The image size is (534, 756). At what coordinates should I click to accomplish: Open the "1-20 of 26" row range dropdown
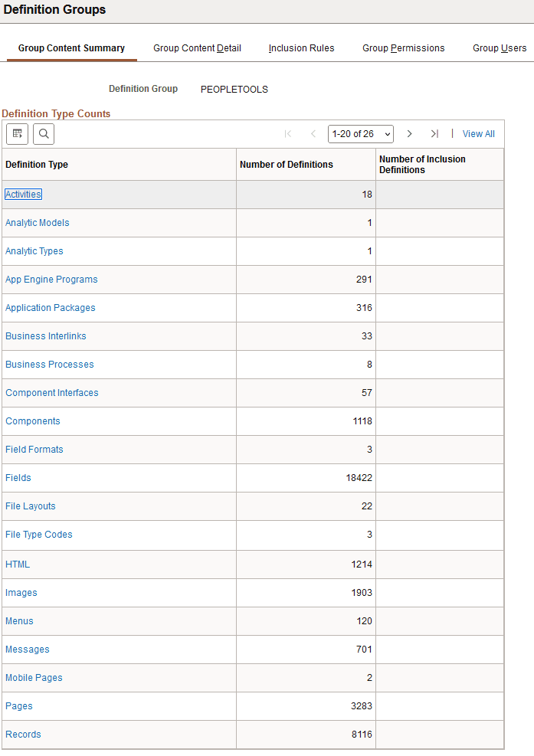360,133
